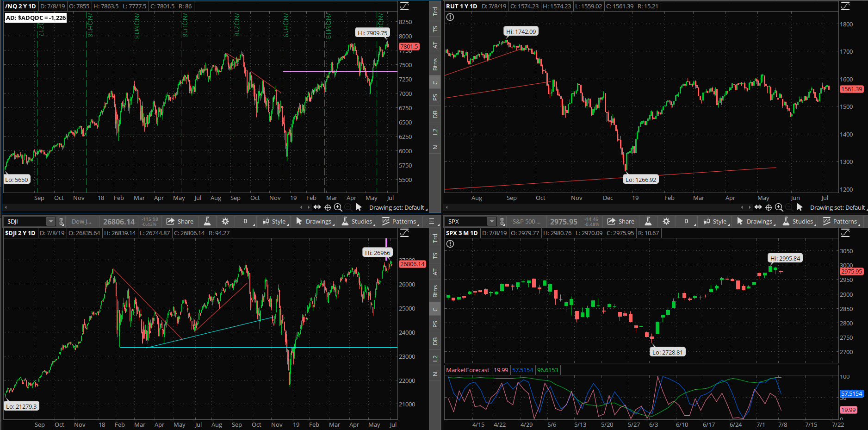Toggle the C side panel on the /NQ chart
This screenshot has width=868, height=430.
(435, 83)
